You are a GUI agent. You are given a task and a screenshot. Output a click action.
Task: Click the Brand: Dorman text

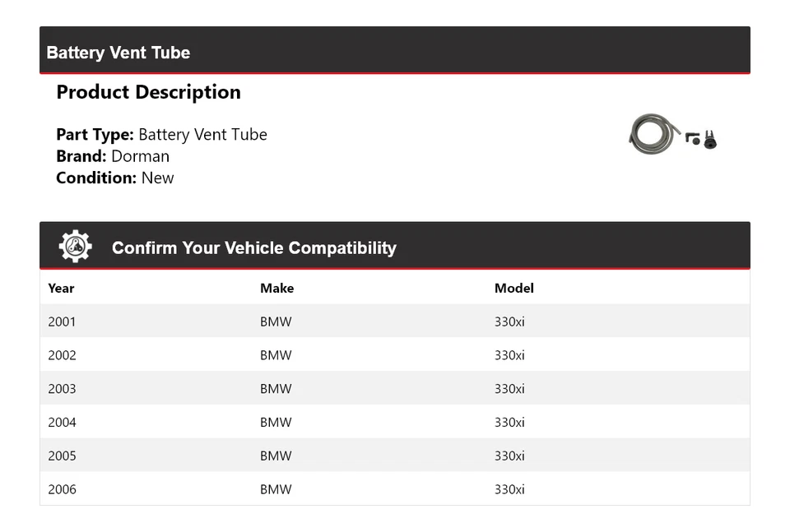tap(113, 156)
